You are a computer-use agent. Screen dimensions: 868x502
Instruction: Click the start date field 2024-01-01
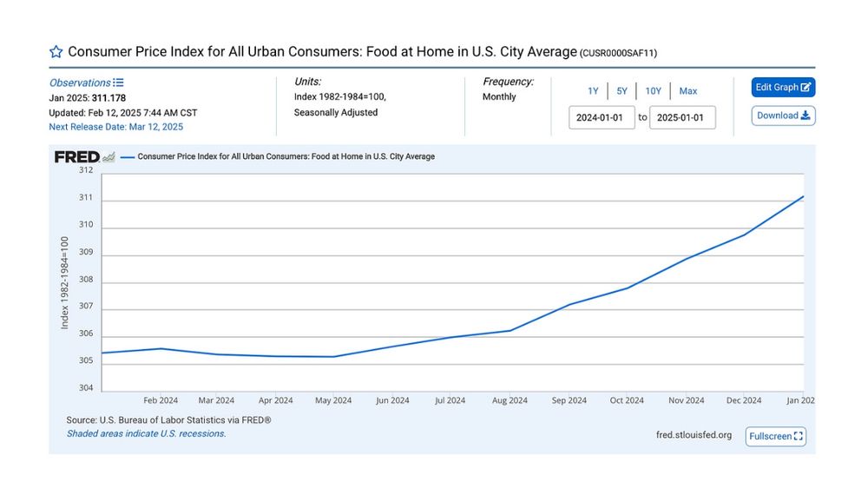(x=602, y=118)
